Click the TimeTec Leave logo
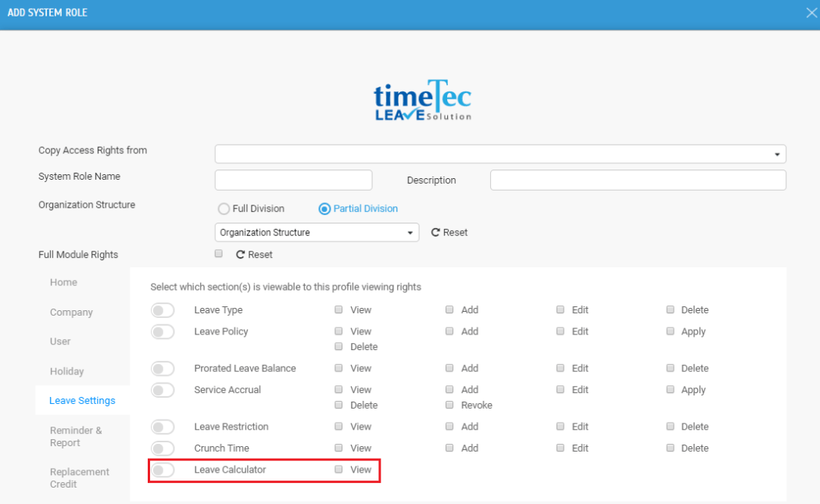 coord(423,100)
